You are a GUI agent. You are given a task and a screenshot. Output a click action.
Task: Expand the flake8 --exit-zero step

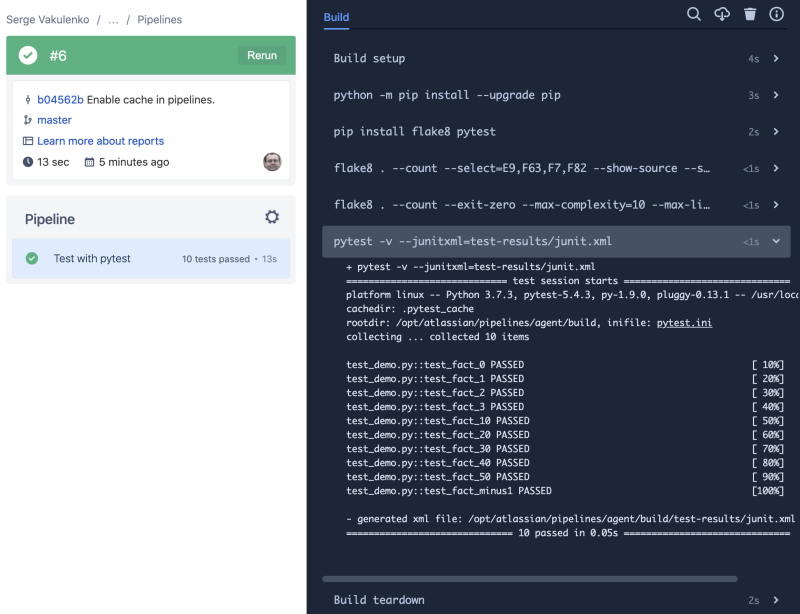tap(556, 205)
